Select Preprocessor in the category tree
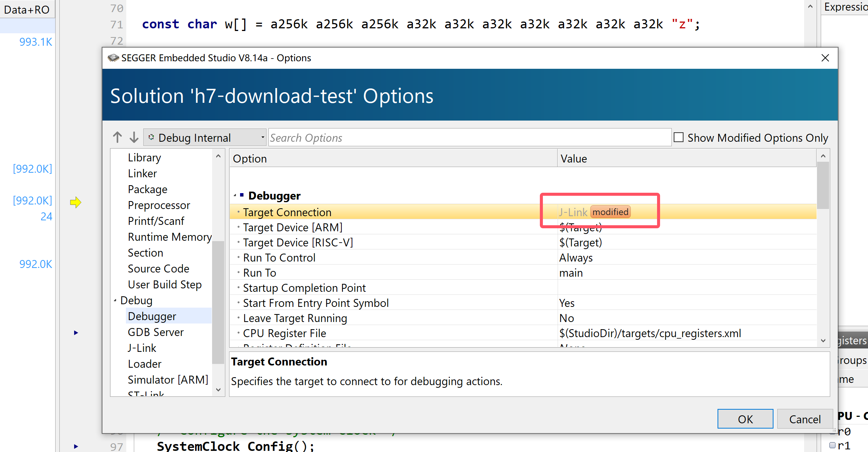The width and height of the screenshot is (868, 452). point(159,205)
